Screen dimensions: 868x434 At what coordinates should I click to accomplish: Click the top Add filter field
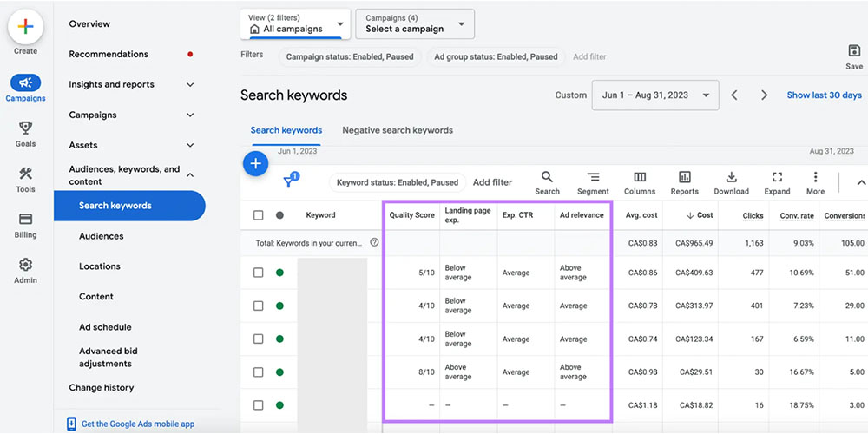pos(589,56)
